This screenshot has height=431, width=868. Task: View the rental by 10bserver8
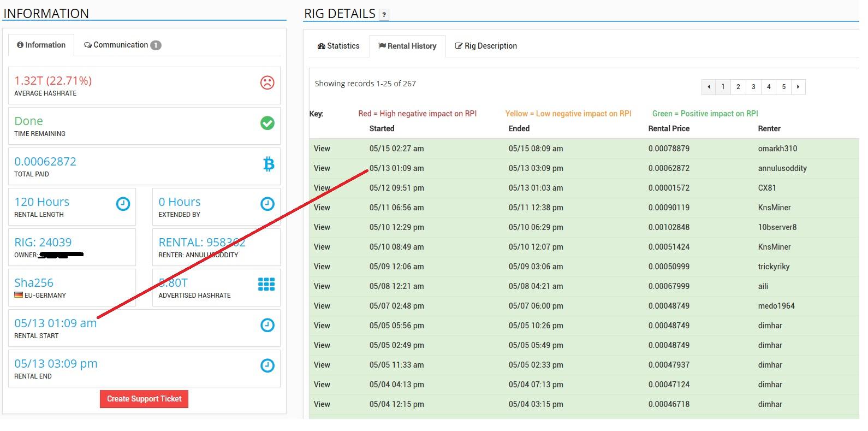click(322, 227)
